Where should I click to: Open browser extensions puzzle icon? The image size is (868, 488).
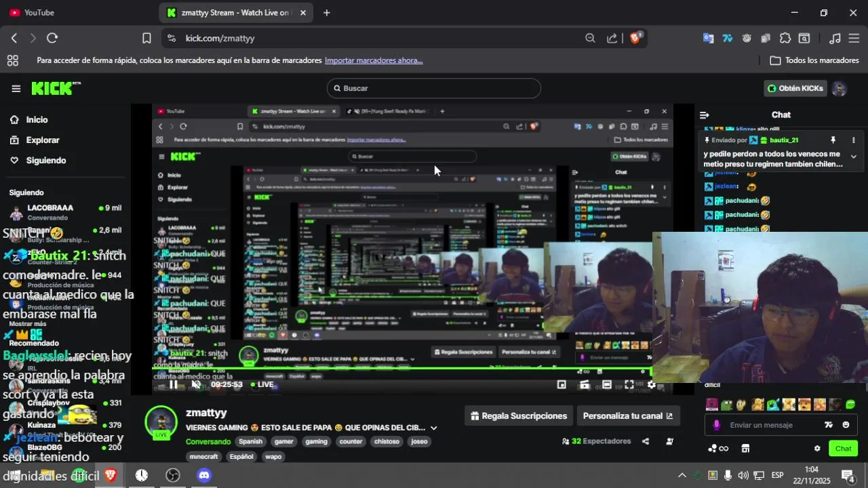coord(785,39)
